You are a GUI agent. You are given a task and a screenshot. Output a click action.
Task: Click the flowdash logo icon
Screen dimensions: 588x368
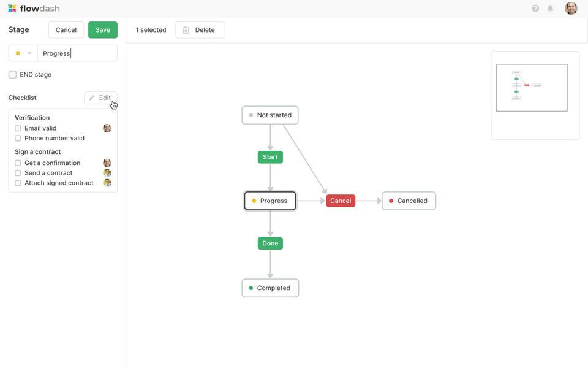(x=12, y=9)
